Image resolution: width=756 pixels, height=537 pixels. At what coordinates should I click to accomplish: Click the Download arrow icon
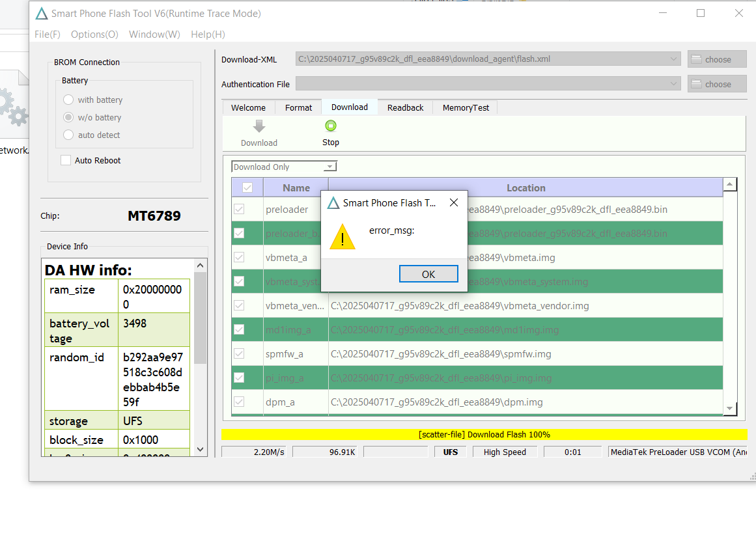pyautogui.click(x=259, y=126)
